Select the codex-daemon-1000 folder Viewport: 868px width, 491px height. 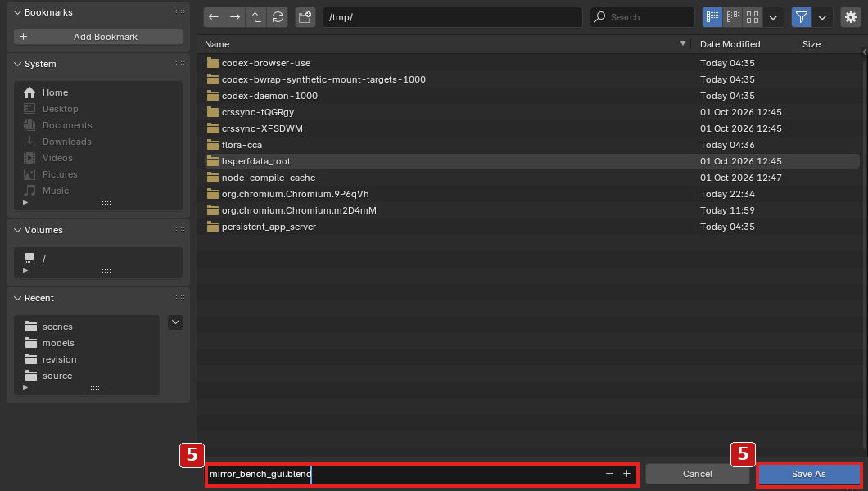[531, 96]
